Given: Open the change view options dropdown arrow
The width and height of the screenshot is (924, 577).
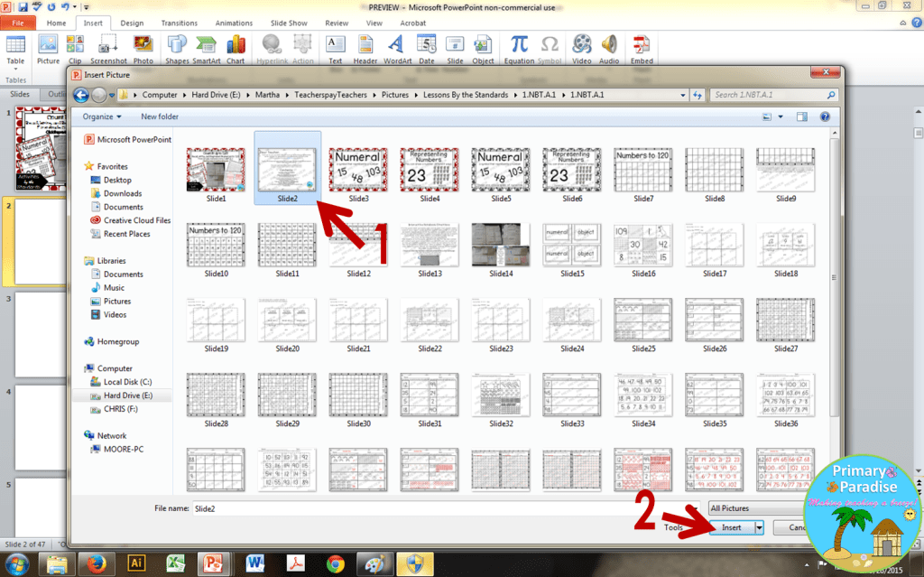Looking at the screenshot, I should [781, 116].
